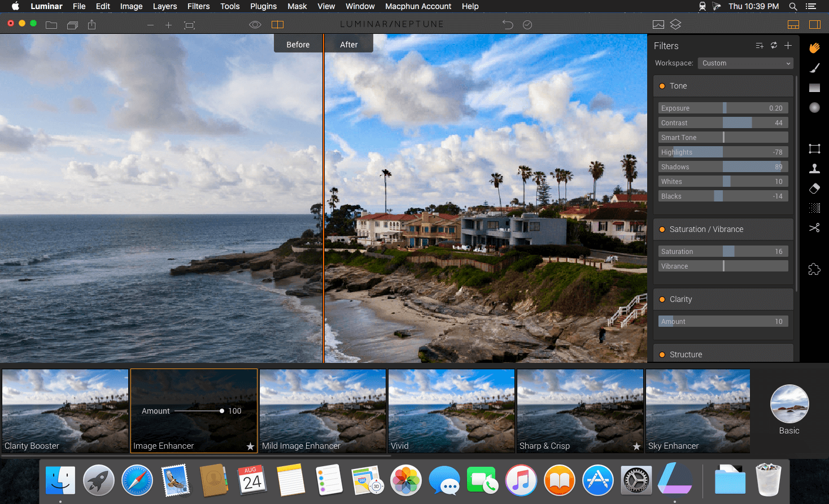Open an image with the folder icon
This screenshot has height=504, width=829.
click(51, 25)
